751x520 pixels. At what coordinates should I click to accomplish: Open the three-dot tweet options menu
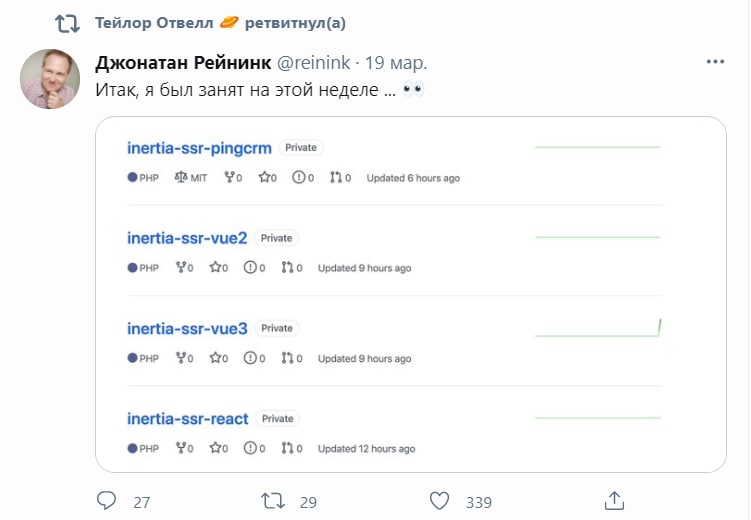point(715,62)
